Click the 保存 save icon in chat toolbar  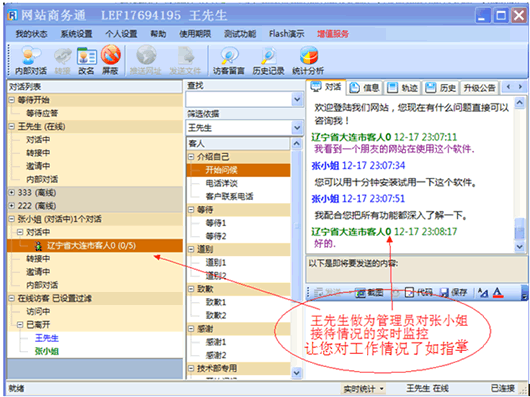pyautogui.click(x=453, y=293)
